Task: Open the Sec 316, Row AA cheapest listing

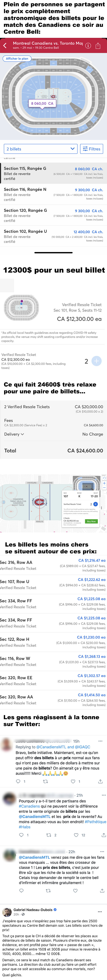Action: [53, 565]
